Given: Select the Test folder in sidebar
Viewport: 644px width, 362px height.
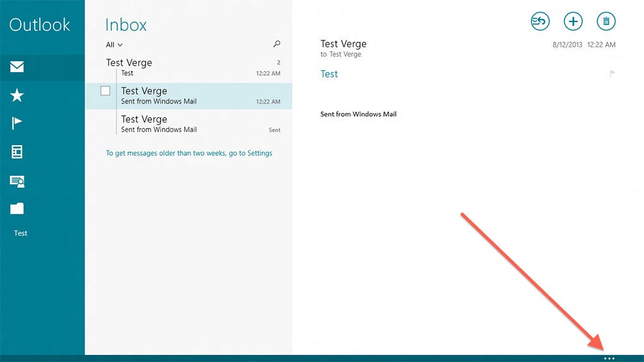Looking at the screenshot, I should [x=21, y=233].
